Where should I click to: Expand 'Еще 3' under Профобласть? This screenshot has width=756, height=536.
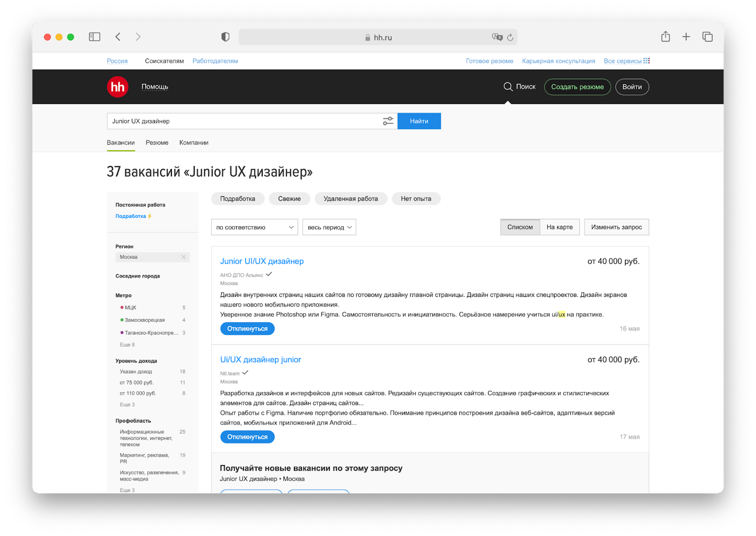point(127,490)
